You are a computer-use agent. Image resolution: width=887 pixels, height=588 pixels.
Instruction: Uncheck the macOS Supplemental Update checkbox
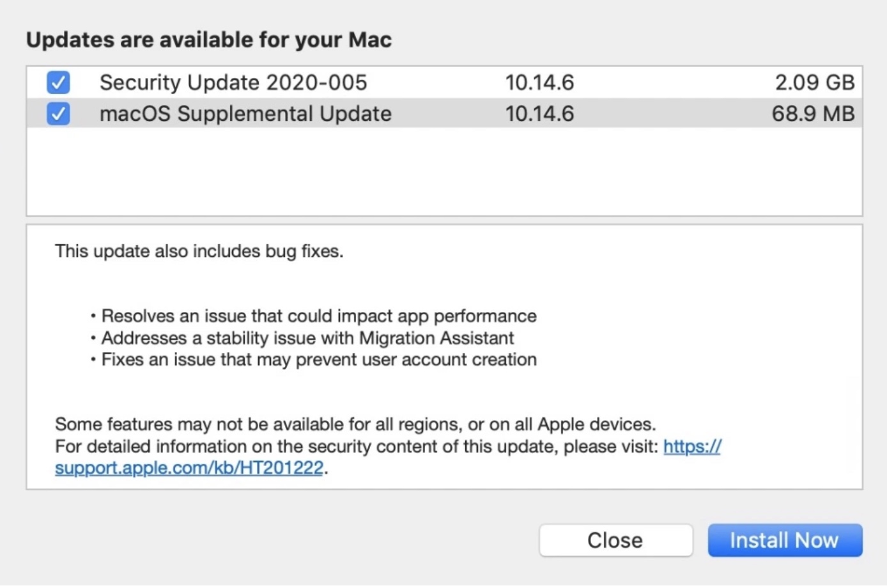(58, 114)
